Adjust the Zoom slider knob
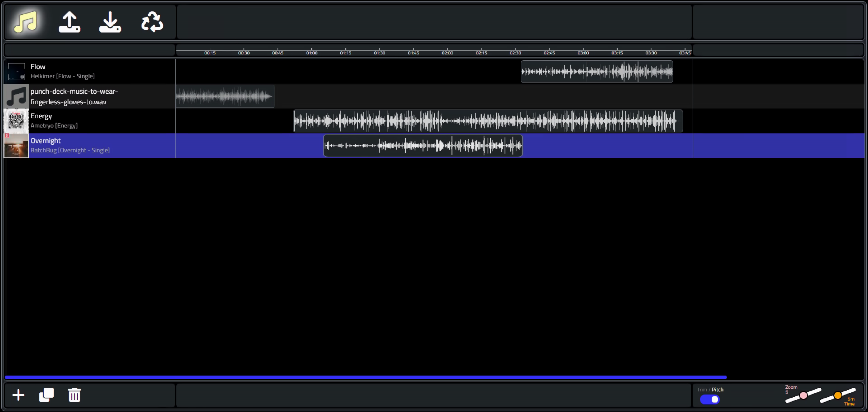Screen dimensions: 868x412 (x=803, y=395)
